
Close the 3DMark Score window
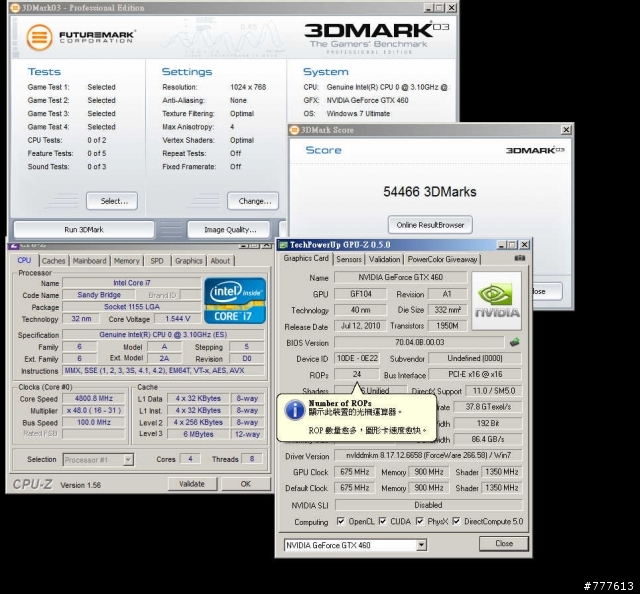tap(566, 130)
